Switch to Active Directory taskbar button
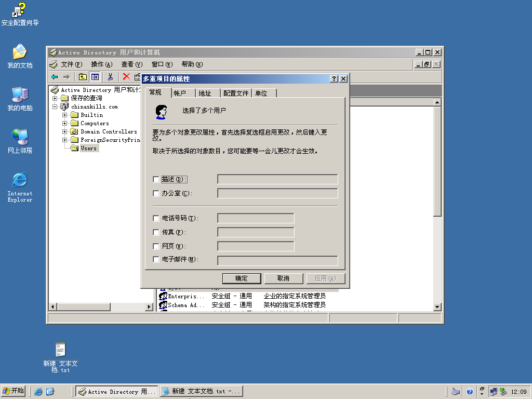Screen dimensions: 532x399 (117, 392)
